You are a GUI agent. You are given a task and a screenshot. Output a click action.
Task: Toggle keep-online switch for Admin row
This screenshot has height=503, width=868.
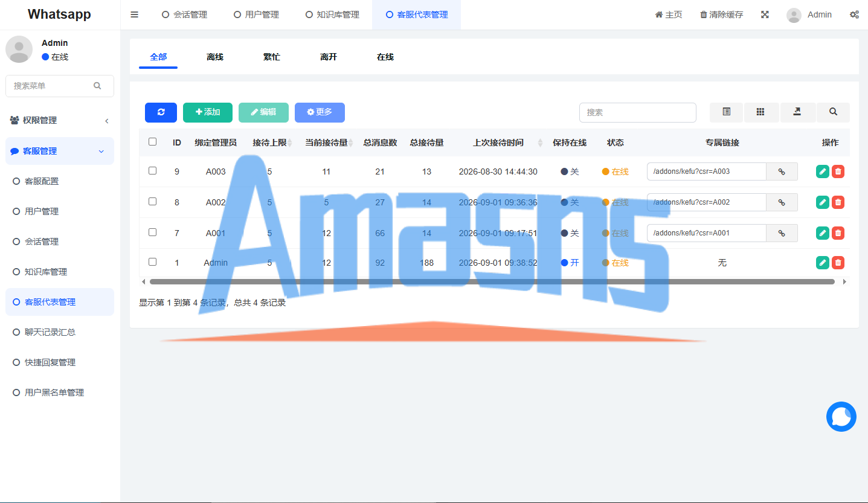point(570,263)
